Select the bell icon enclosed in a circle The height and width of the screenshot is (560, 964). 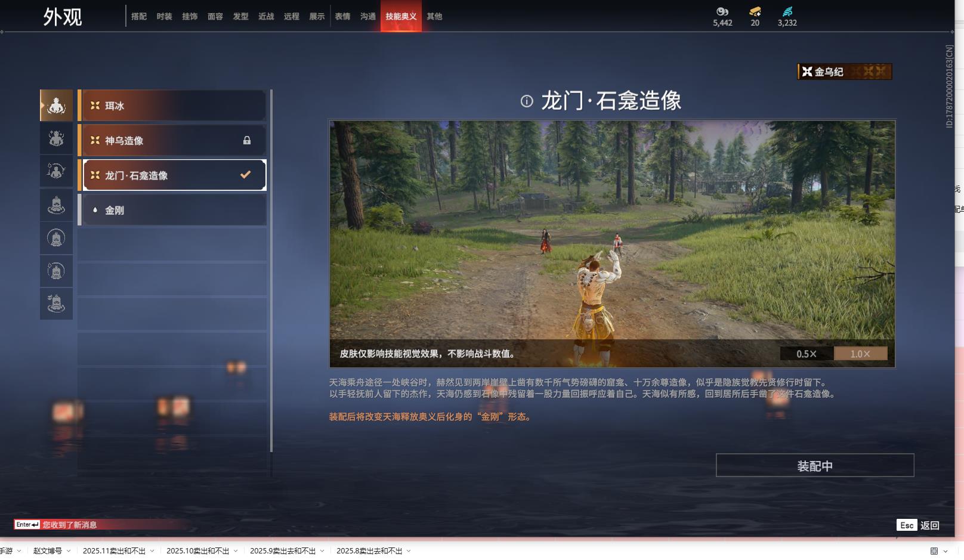click(56, 238)
